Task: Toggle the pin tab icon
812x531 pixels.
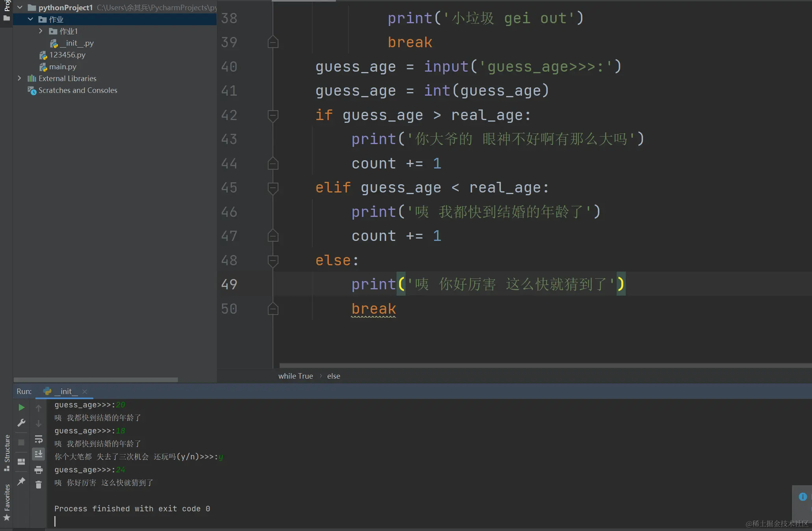Action: tap(21, 481)
